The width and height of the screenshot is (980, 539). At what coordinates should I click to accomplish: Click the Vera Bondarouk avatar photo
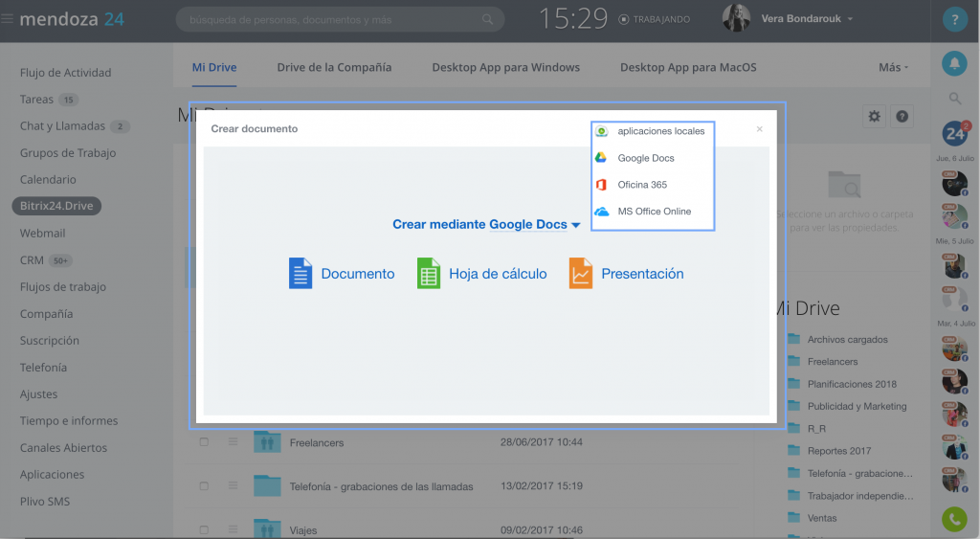click(736, 18)
